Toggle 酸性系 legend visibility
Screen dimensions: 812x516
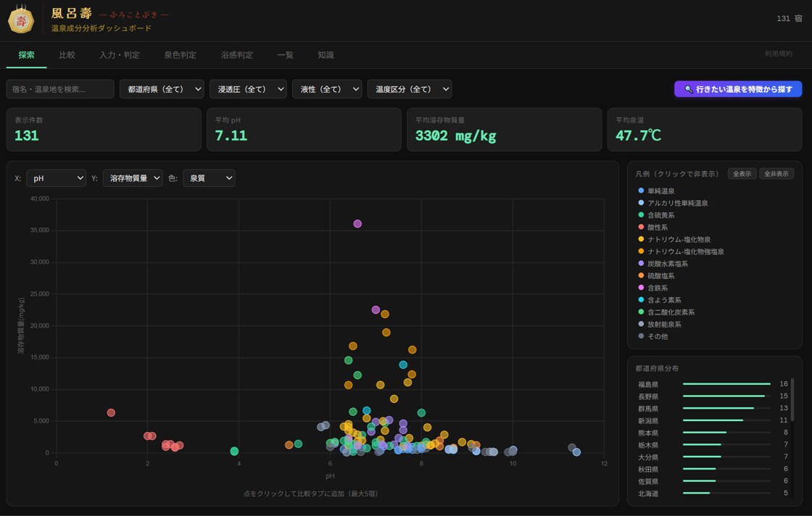[652, 228]
